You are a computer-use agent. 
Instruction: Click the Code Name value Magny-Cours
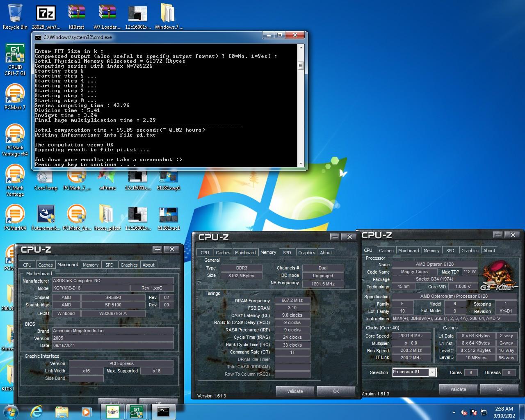coord(414,272)
